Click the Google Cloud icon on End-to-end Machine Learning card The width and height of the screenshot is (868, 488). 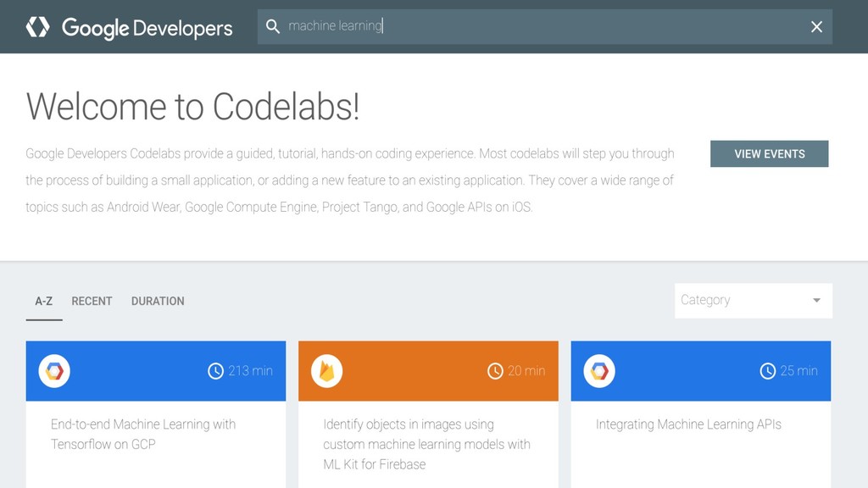tap(54, 371)
